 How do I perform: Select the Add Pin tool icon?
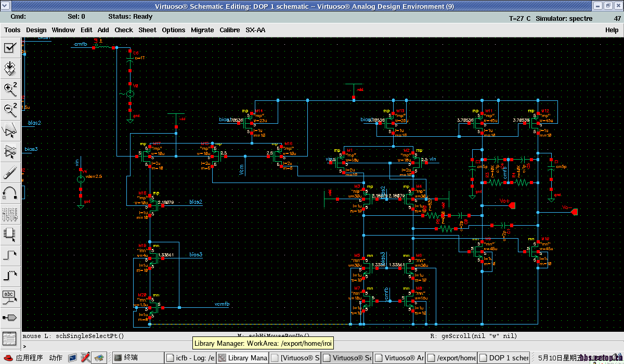click(10, 317)
